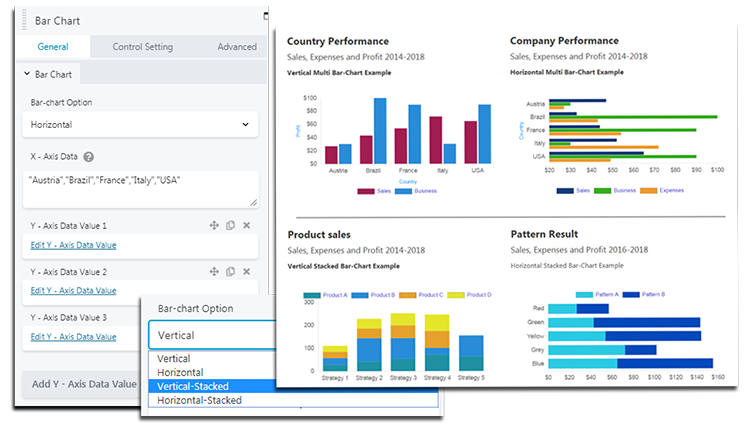Choose Vertical-Stacked from the dropdown list
The width and height of the screenshot is (750, 430).
[193, 386]
